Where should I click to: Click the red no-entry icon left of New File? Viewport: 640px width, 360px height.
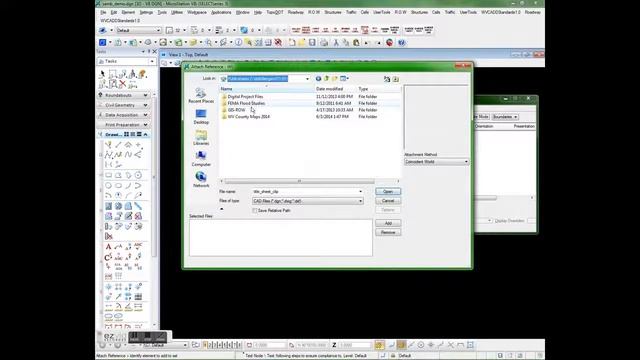(x=278, y=42)
